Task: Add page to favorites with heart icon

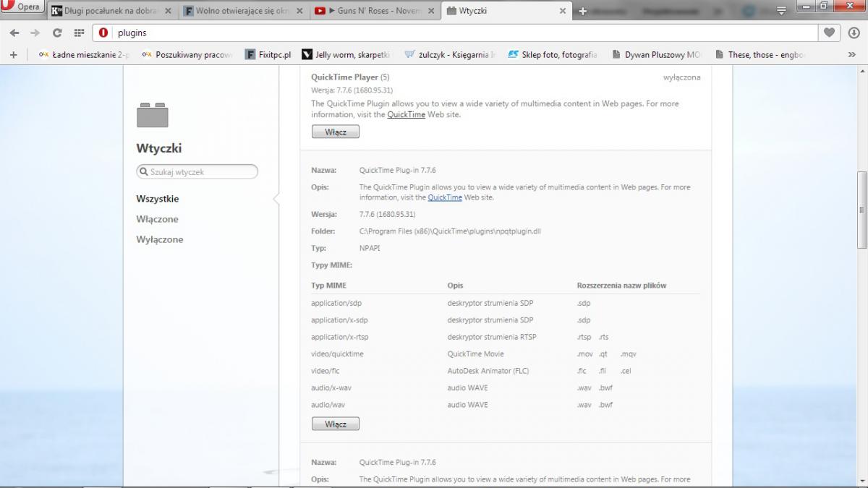Action: tap(829, 33)
